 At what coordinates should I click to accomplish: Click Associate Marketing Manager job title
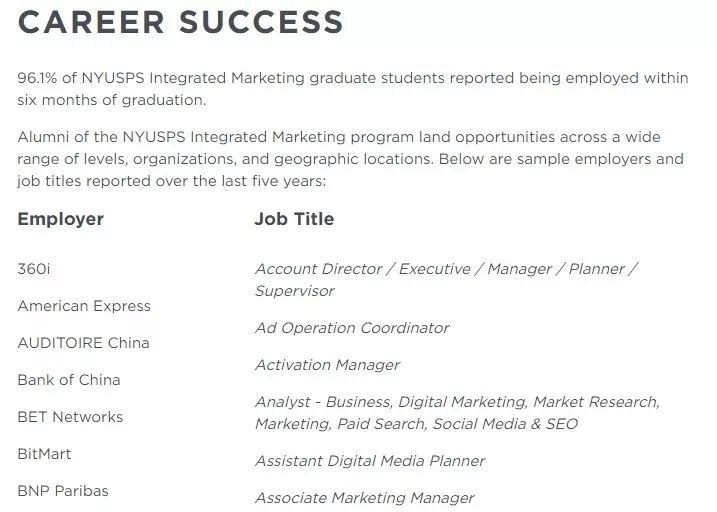coord(364,498)
